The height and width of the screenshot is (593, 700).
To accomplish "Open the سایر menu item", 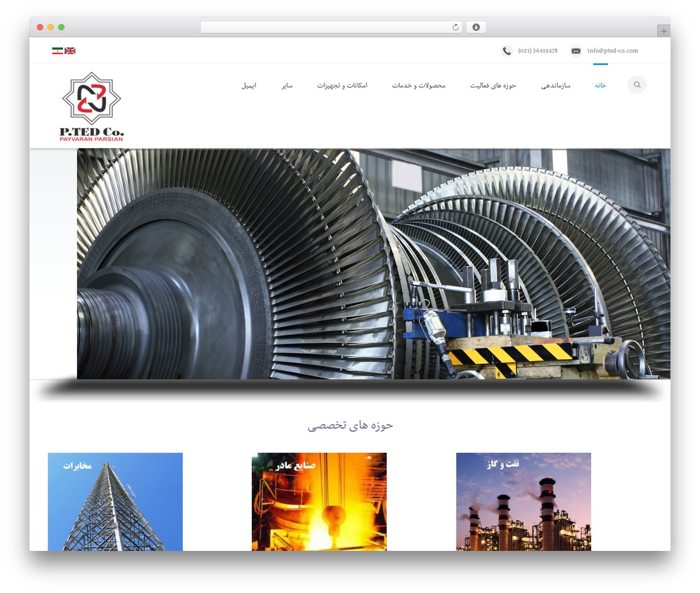I will point(287,85).
